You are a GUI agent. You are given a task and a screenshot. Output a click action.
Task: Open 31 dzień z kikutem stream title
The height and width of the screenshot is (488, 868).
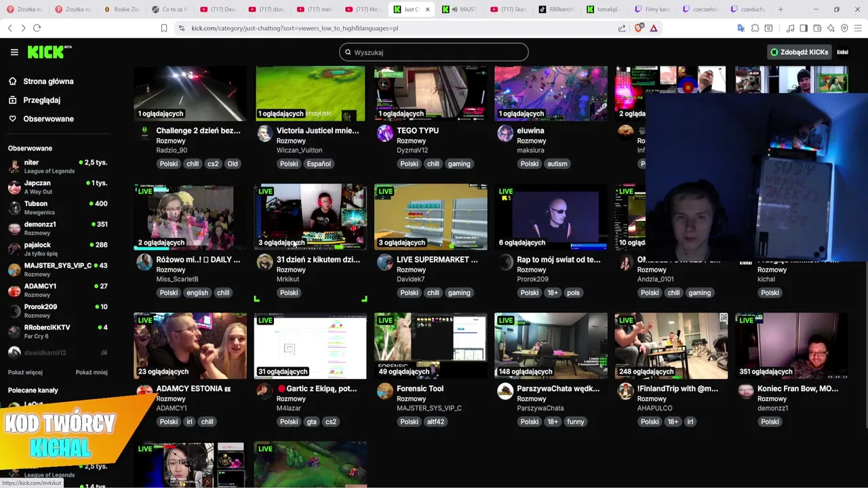[318, 260]
